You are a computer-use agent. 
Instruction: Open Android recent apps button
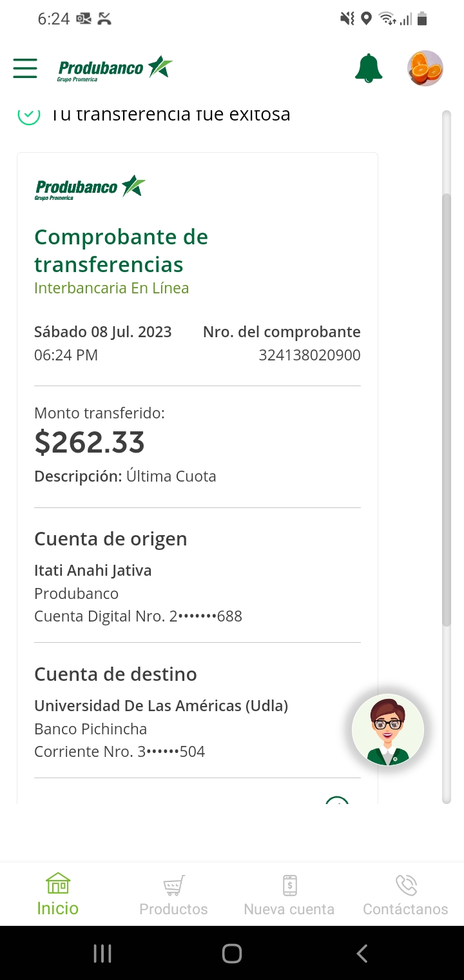(x=102, y=954)
